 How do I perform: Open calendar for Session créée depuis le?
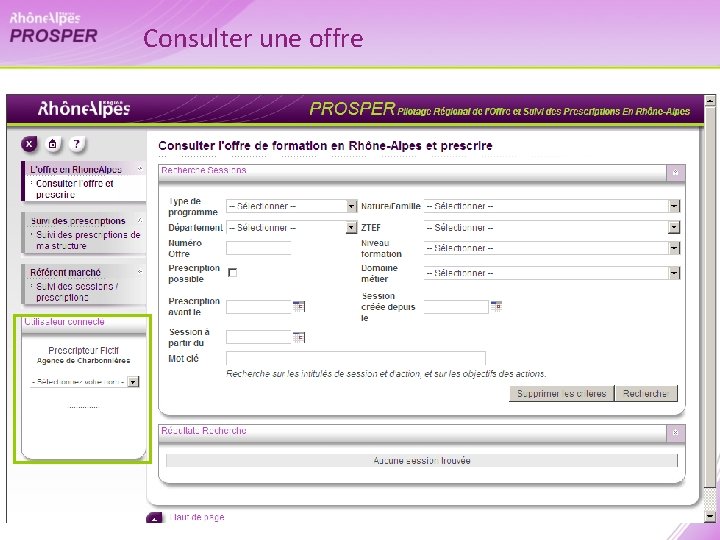coord(496,306)
